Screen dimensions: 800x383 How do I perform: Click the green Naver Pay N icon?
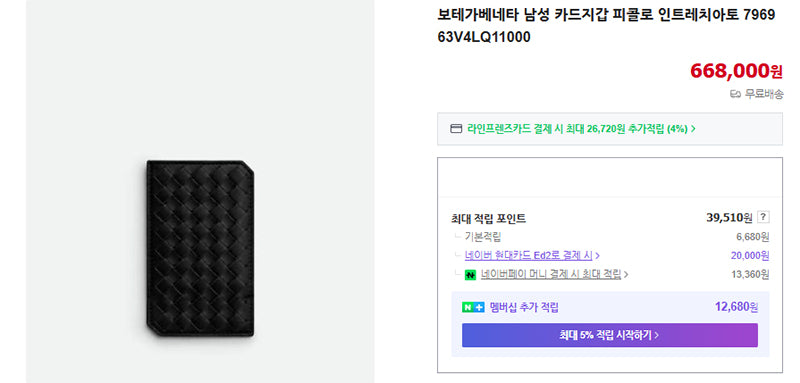pos(470,275)
